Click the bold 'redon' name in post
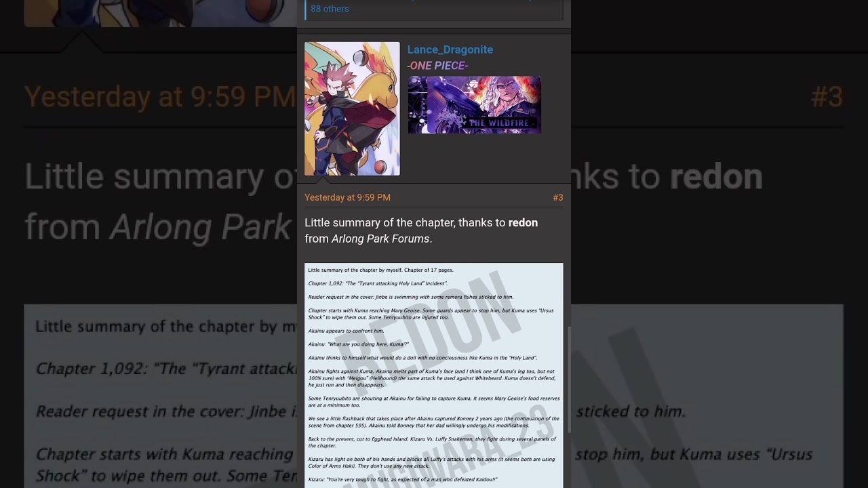The height and width of the screenshot is (488, 868). 523,222
